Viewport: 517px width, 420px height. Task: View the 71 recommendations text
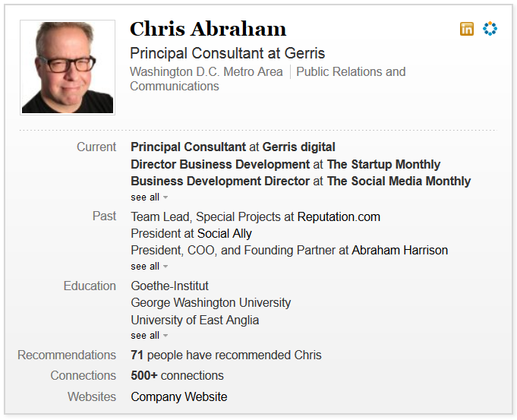225,355
